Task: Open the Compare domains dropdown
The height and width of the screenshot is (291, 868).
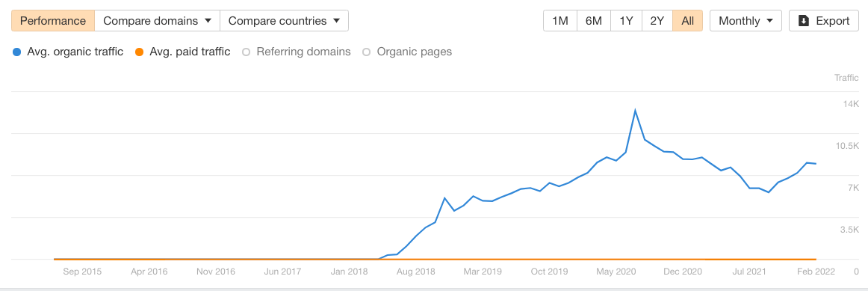Action: click(157, 21)
